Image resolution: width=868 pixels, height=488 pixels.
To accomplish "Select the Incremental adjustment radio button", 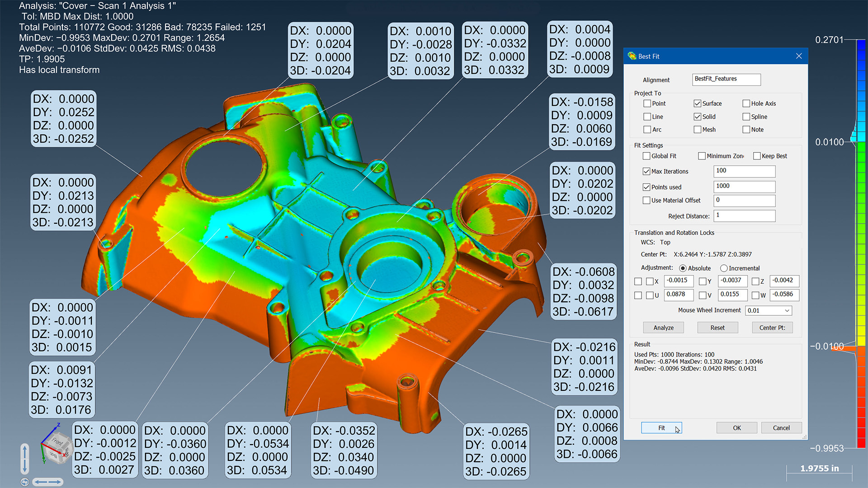I will click(x=724, y=268).
